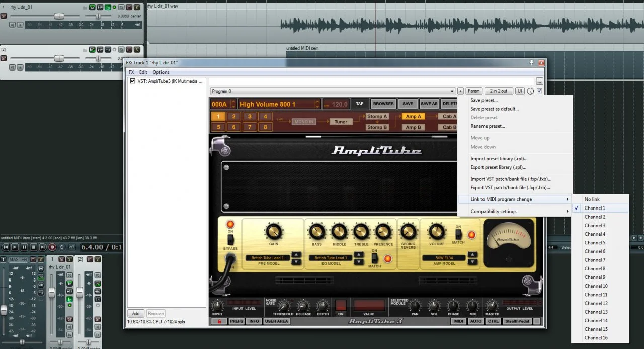Click the wet/dry mix knob icon beside UI

530,91
